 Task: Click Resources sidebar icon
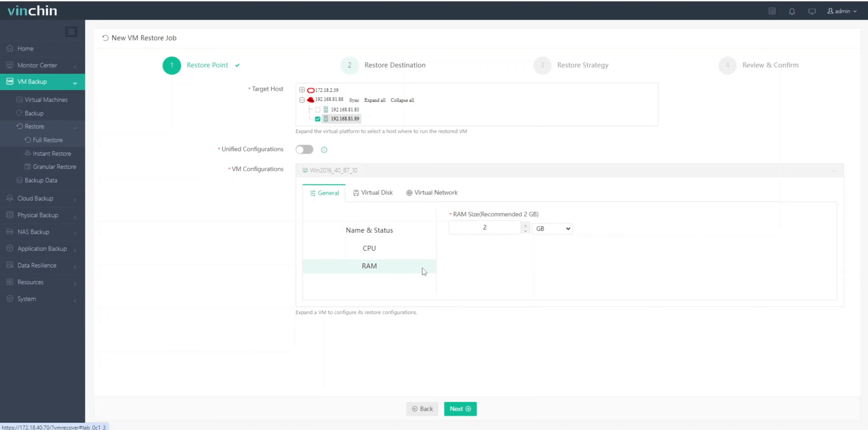coord(10,282)
